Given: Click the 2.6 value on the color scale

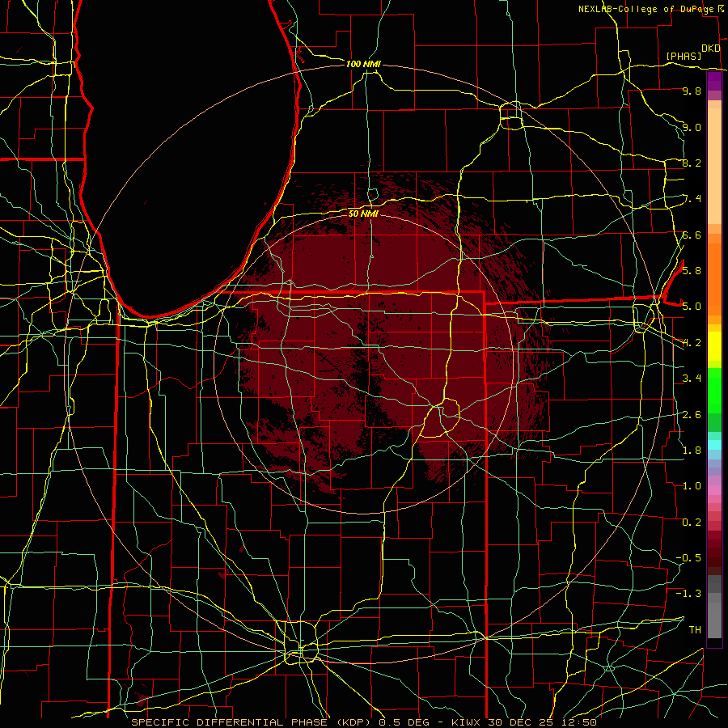Looking at the screenshot, I should 692,414.
